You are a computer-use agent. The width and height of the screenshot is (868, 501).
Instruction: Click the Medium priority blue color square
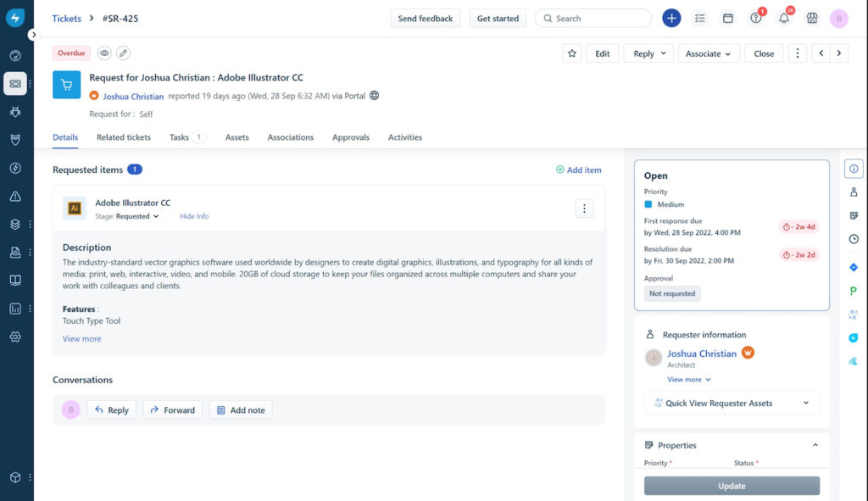tap(648, 204)
